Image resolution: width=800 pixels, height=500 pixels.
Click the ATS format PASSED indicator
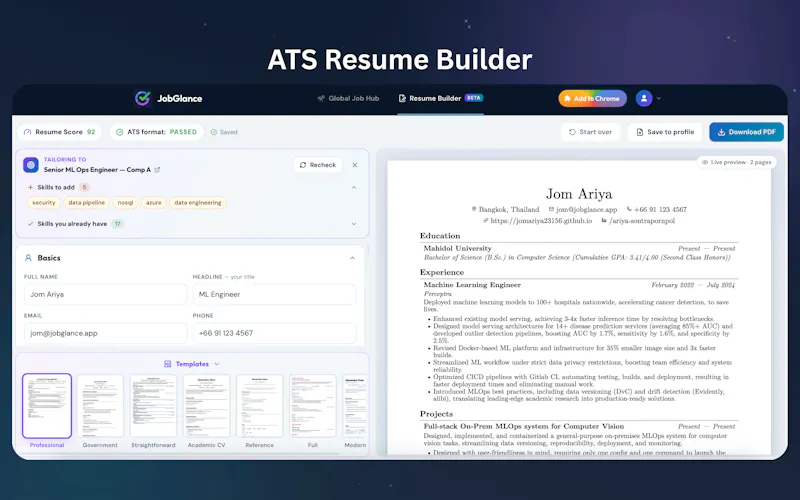tap(157, 132)
